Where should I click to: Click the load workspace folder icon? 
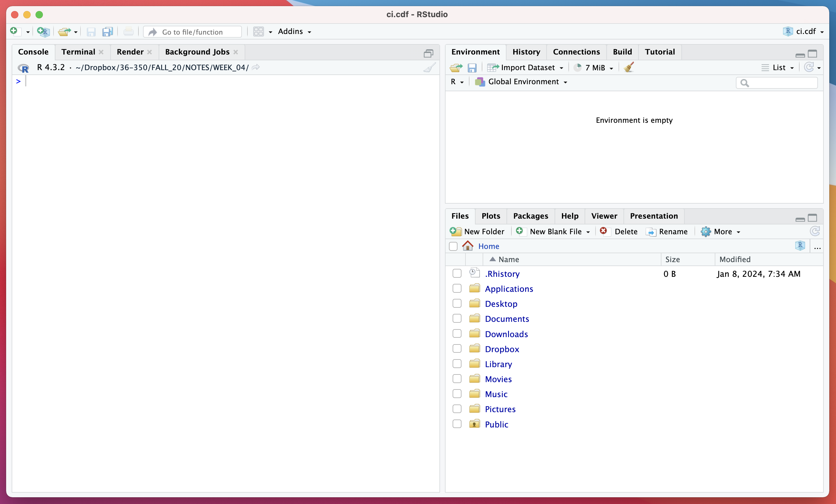456,67
